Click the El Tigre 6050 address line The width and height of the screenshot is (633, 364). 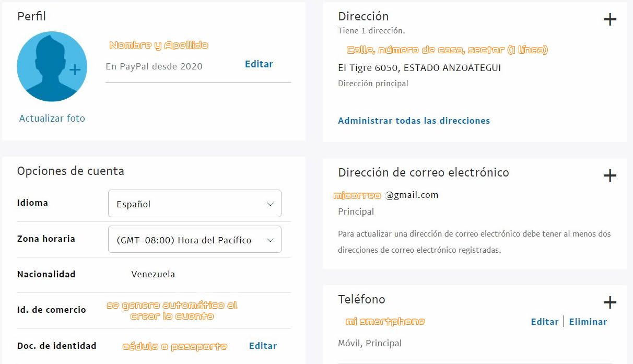click(419, 68)
